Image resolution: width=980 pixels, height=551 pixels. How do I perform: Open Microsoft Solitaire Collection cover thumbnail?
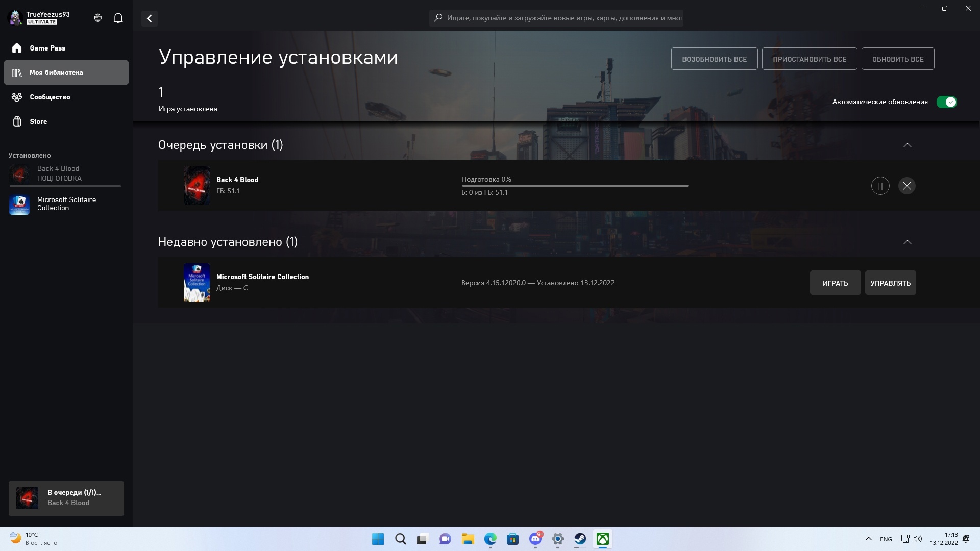(197, 283)
